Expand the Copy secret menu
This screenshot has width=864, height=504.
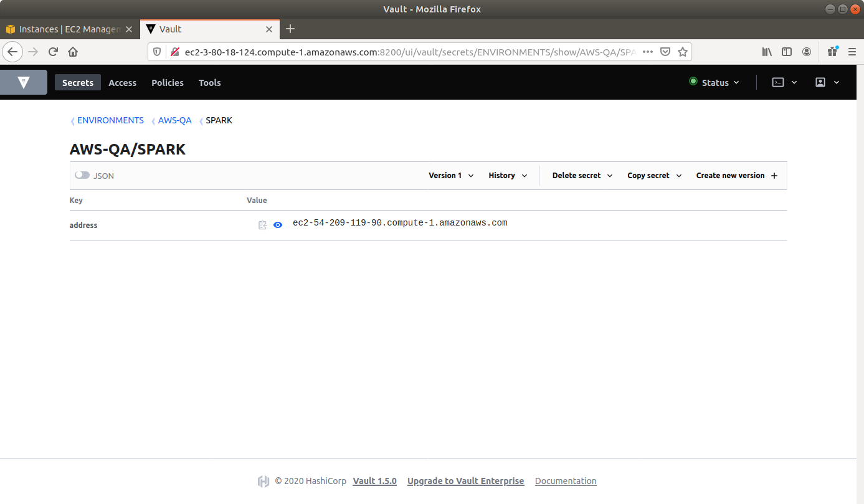point(655,176)
